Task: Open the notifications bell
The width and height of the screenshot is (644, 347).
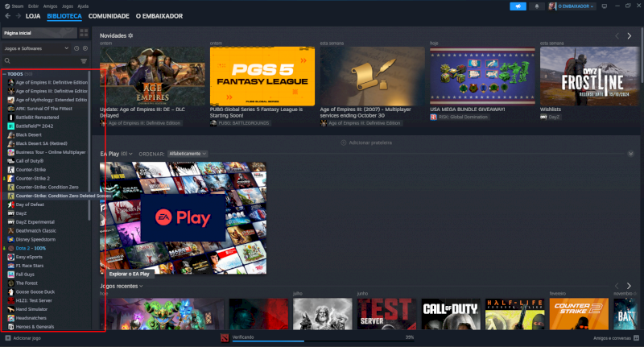Action: pos(536,6)
